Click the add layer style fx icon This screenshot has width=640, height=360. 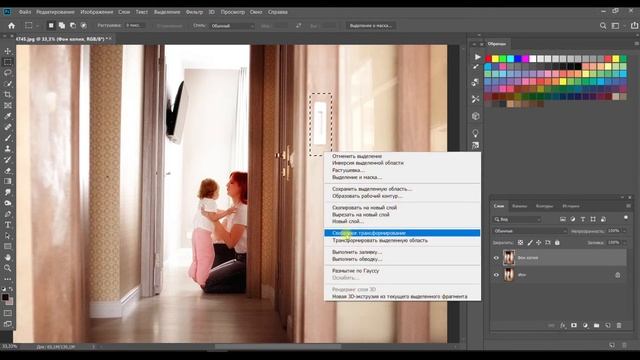563,325
